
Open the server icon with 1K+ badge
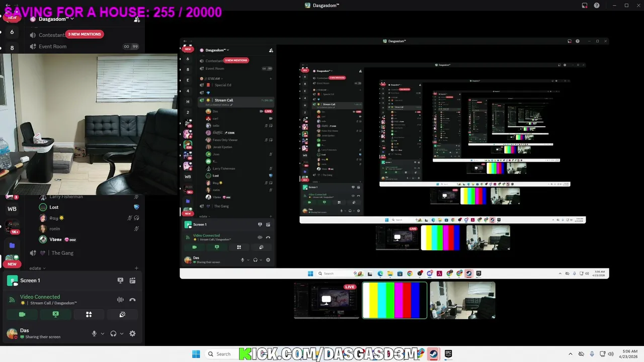12,226
